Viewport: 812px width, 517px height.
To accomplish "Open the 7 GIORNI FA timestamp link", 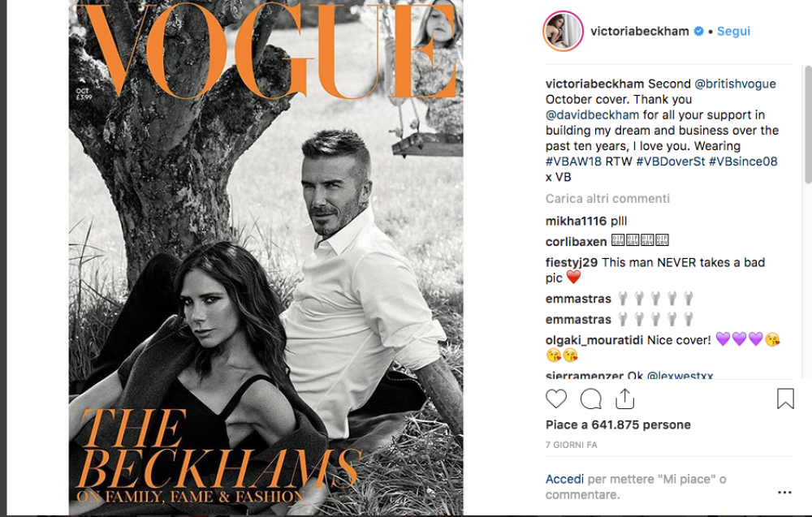I will pos(571,445).
